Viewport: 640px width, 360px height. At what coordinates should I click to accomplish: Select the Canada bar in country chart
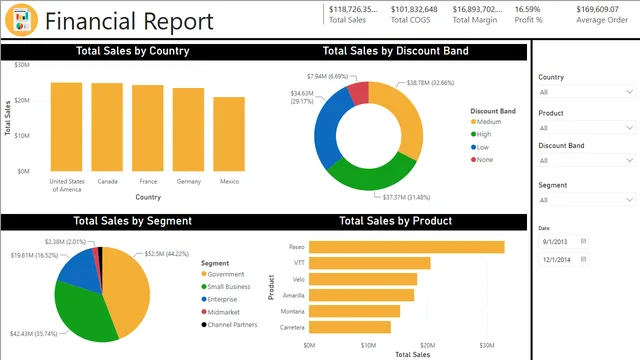107,127
